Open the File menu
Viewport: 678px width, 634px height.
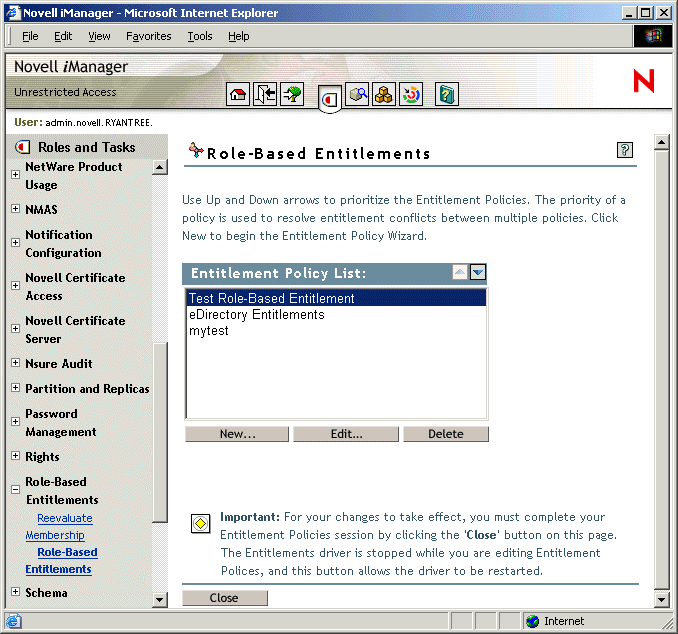(30, 36)
